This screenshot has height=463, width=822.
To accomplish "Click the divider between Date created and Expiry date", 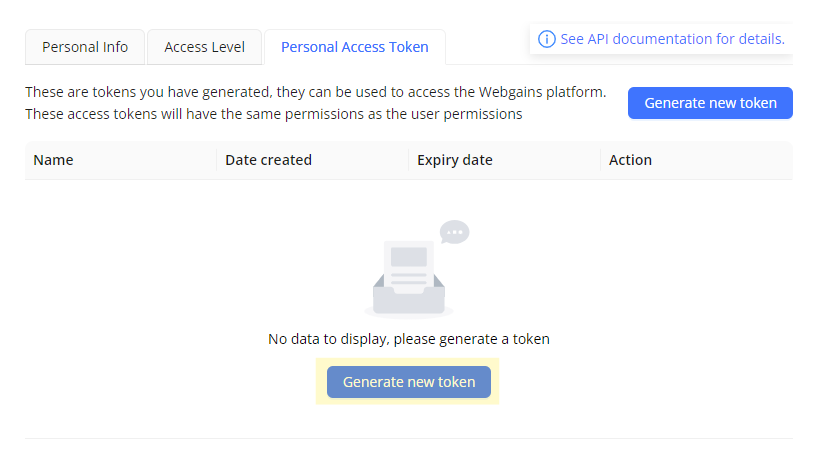I will pyautogui.click(x=408, y=160).
